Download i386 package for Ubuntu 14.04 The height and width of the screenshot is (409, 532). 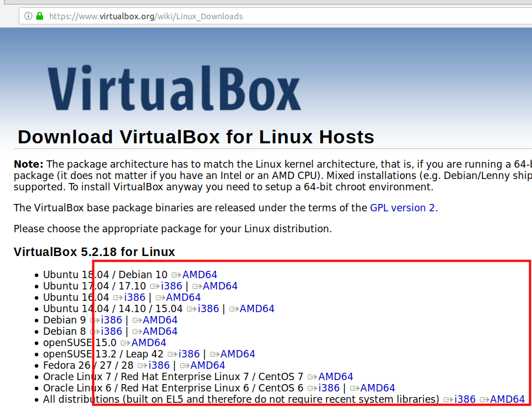[208, 309]
